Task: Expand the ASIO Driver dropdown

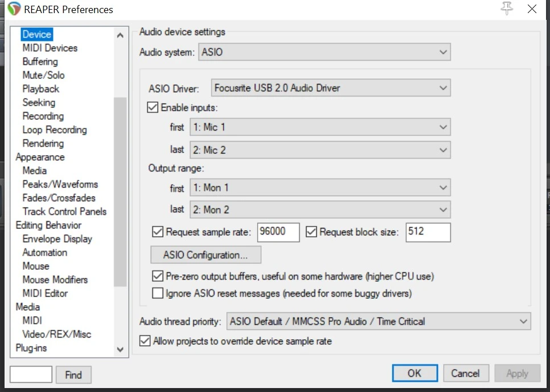Action: (330, 88)
